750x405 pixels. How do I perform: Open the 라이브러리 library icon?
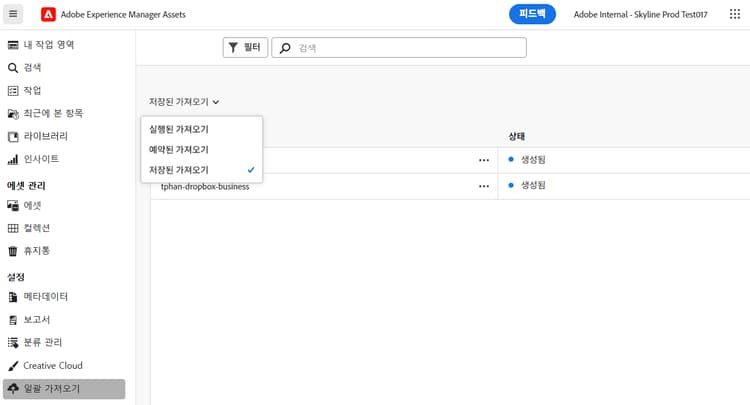pyautogui.click(x=13, y=136)
